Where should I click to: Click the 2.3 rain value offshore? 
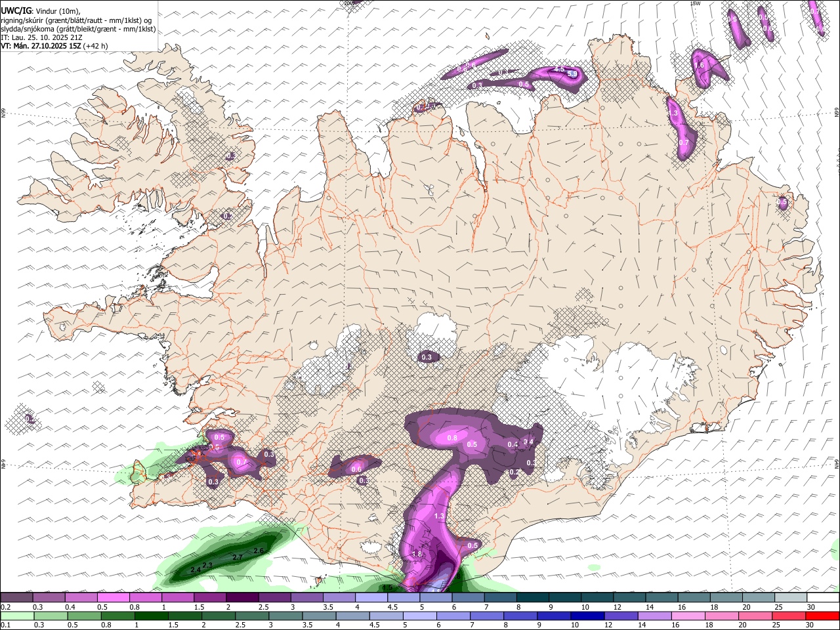(207, 565)
